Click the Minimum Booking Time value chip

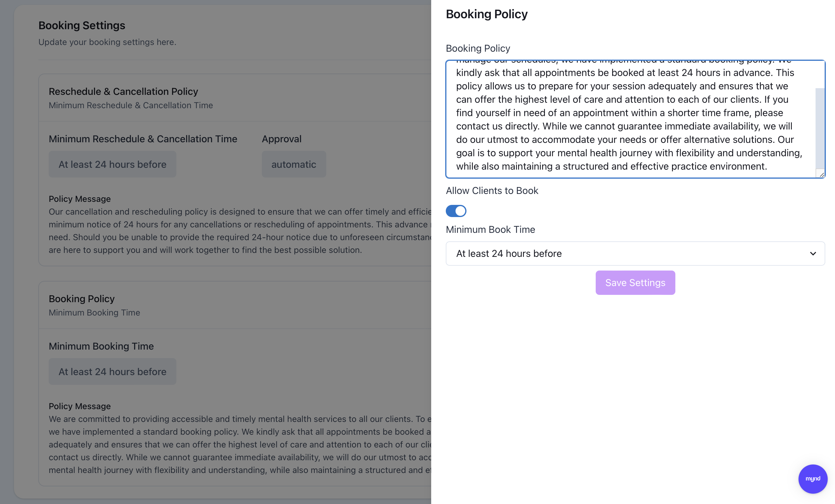click(112, 371)
